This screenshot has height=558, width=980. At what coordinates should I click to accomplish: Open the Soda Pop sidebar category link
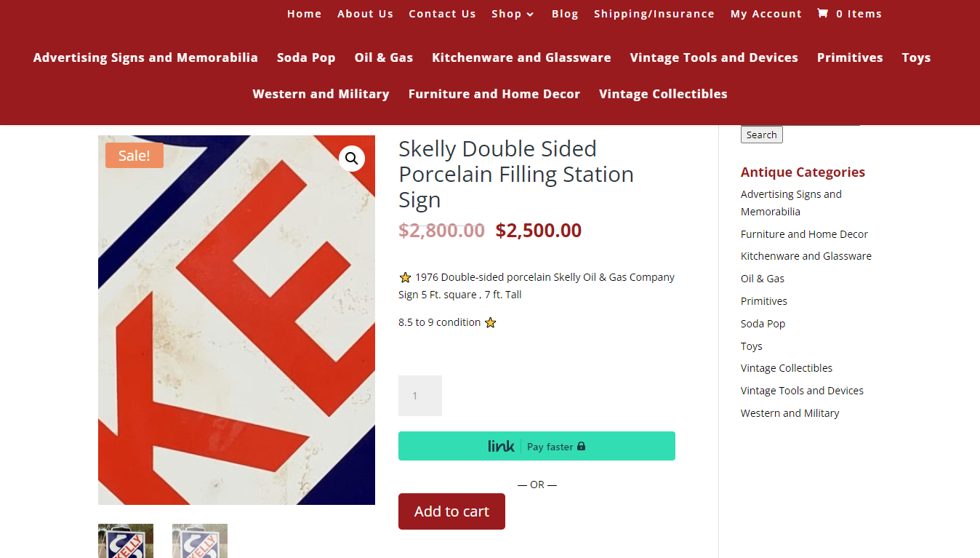763,324
